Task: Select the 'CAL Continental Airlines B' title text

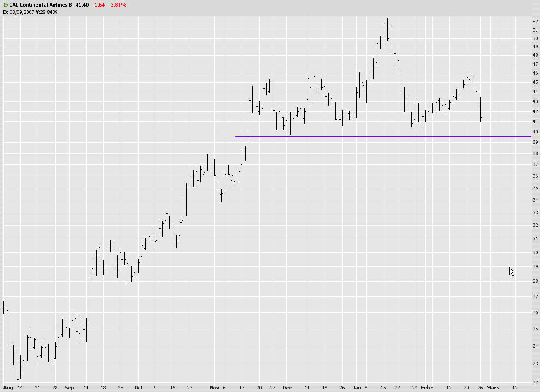Action: tap(41, 5)
